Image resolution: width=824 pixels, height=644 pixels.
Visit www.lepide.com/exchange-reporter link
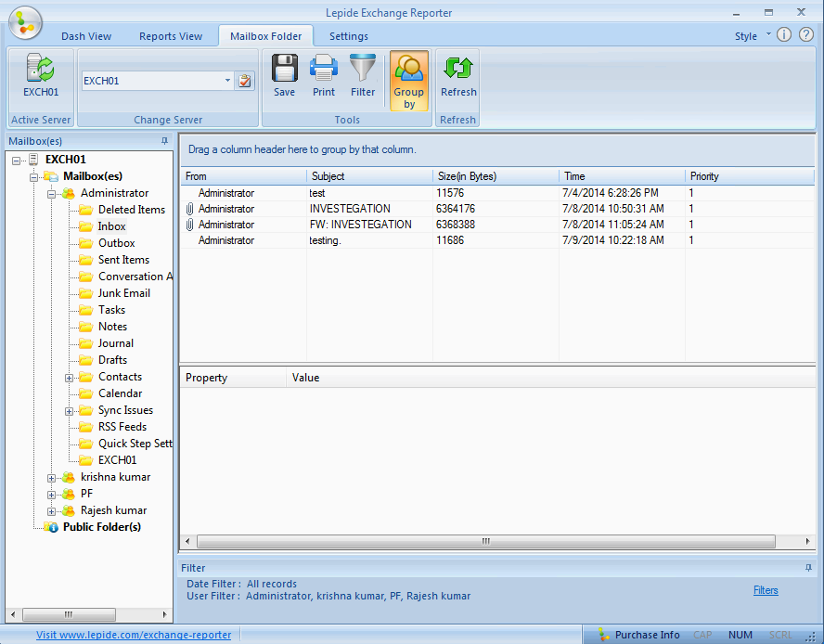tap(134, 635)
